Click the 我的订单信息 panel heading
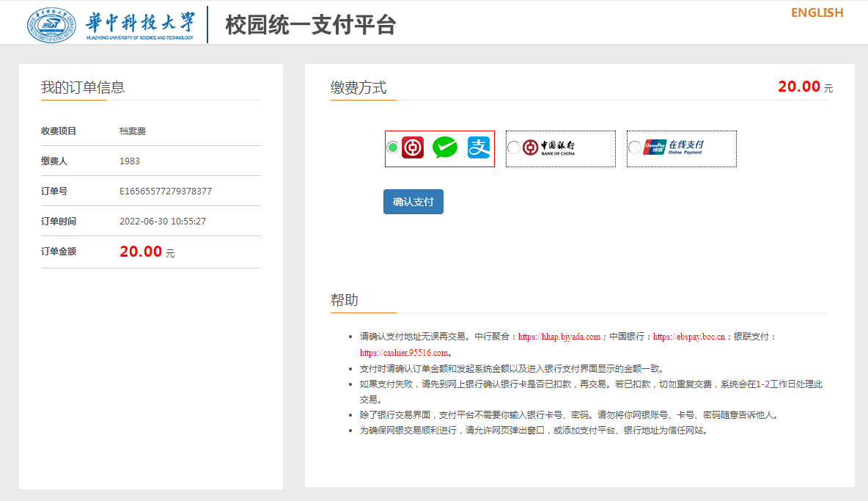 83,87
